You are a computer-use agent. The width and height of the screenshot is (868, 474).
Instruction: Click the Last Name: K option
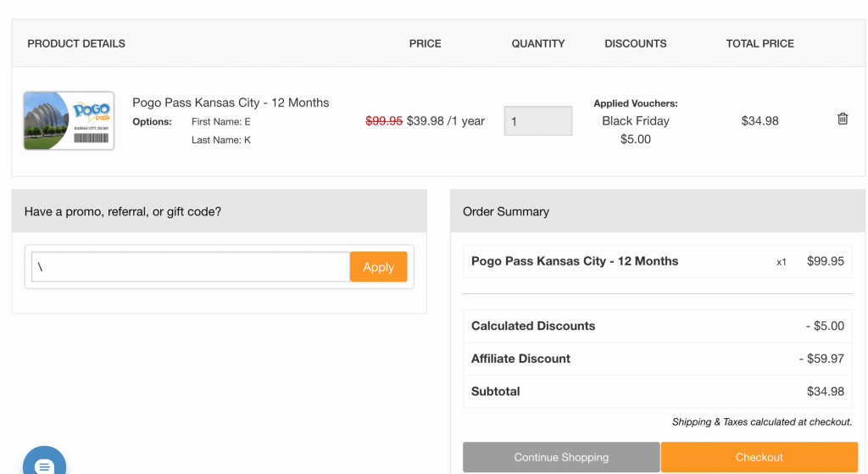pyautogui.click(x=221, y=140)
